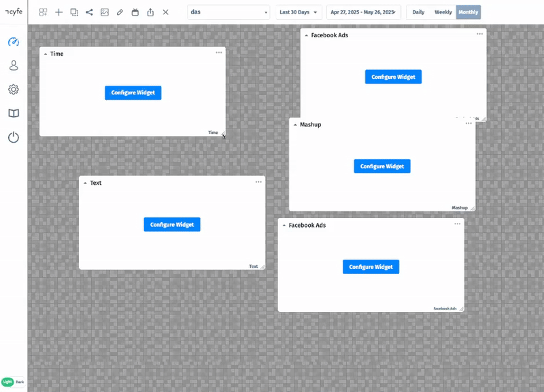Click the resize handle of the Text widget
This screenshot has width=544, height=392.
click(x=262, y=266)
